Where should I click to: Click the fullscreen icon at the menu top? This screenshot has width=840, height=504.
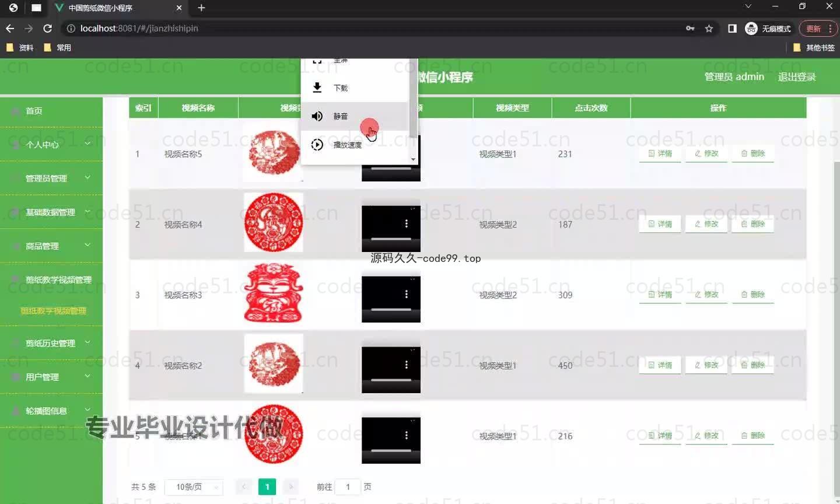(x=317, y=61)
